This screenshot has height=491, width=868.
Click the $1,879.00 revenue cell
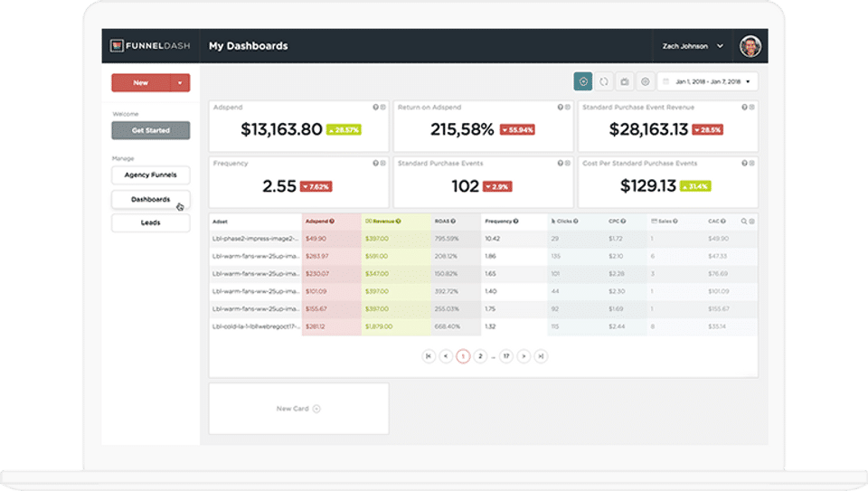(x=379, y=326)
